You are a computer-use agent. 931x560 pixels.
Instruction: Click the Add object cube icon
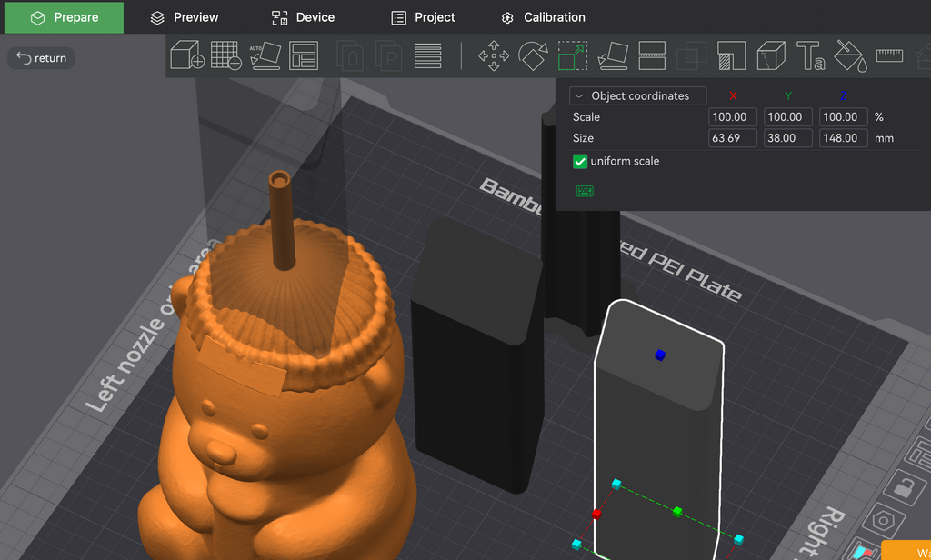tap(187, 55)
